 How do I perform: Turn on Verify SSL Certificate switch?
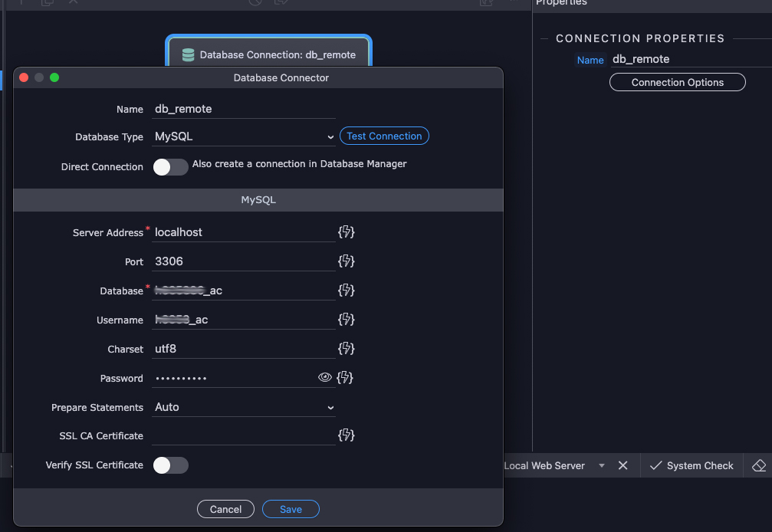point(170,465)
